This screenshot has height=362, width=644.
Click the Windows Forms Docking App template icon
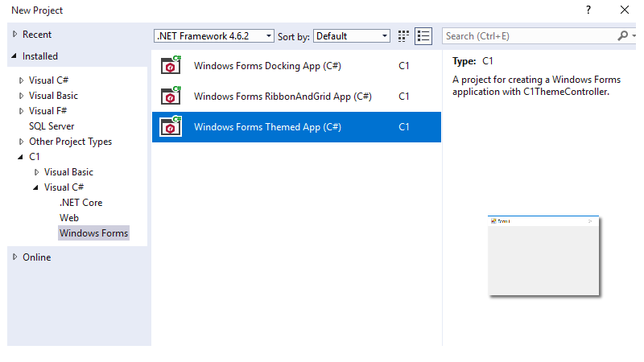tap(171, 65)
